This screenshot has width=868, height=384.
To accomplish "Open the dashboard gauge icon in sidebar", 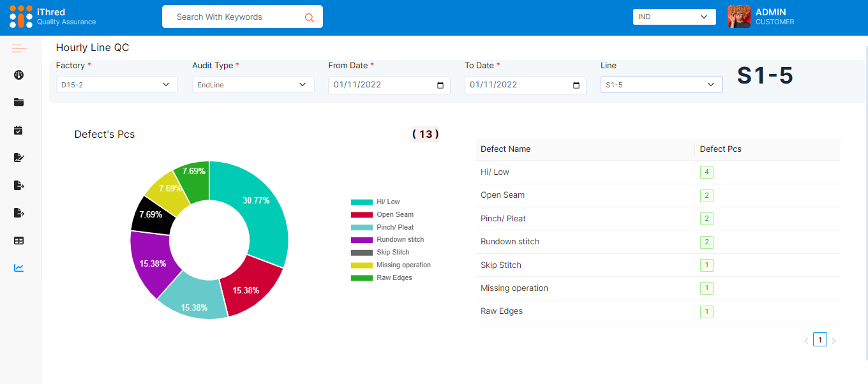I will point(19,75).
